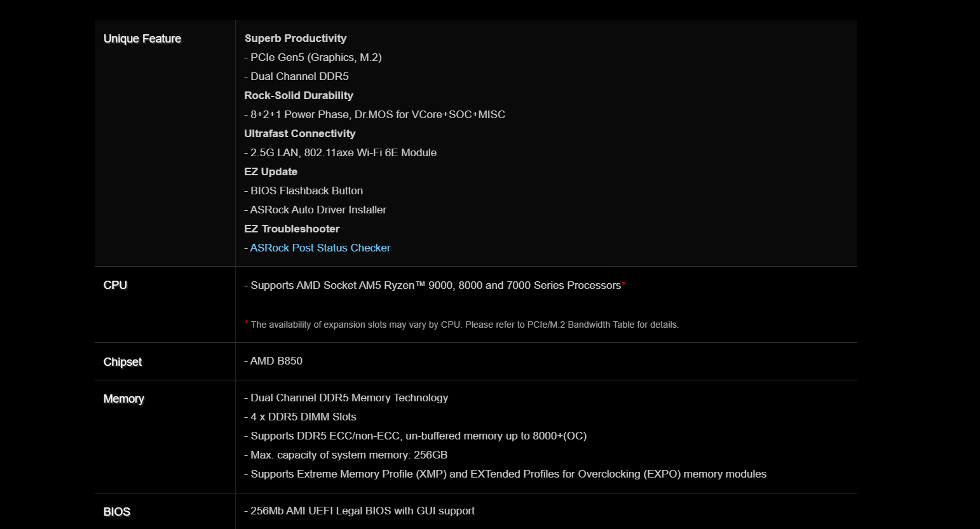Click the AMD B850 chipset text
The height and width of the screenshot is (529, 980).
coord(276,361)
